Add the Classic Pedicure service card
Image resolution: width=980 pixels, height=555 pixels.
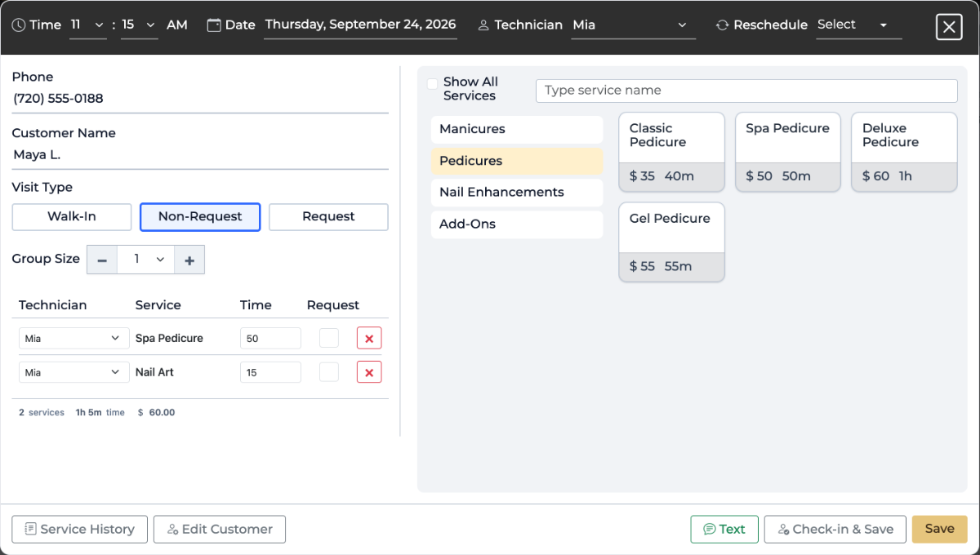pyautogui.click(x=672, y=152)
